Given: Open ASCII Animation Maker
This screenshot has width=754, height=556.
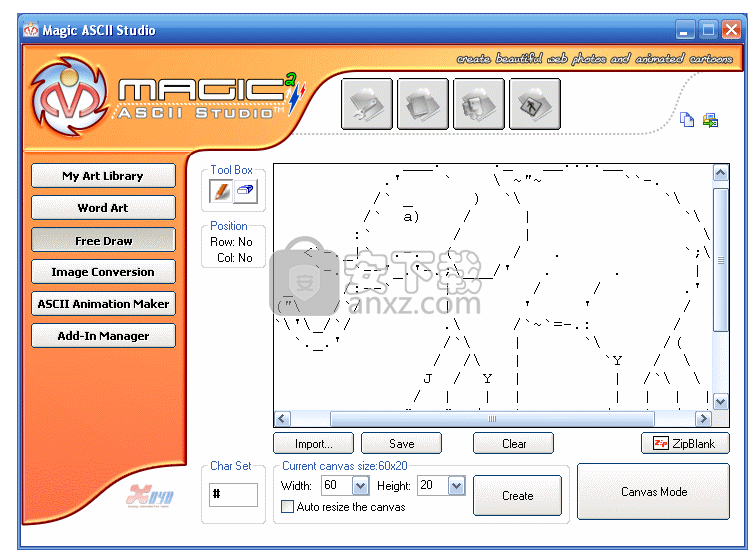Looking at the screenshot, I should 103,304.
